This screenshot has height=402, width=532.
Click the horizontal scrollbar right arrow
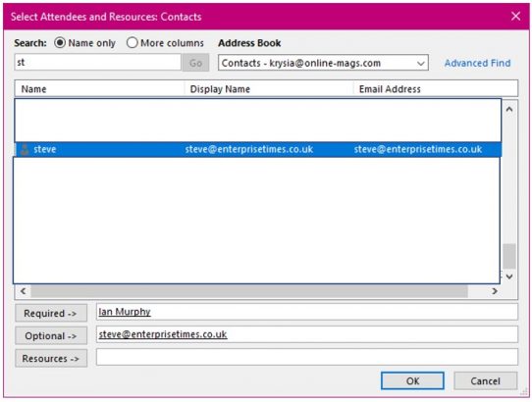pos(495,291)
